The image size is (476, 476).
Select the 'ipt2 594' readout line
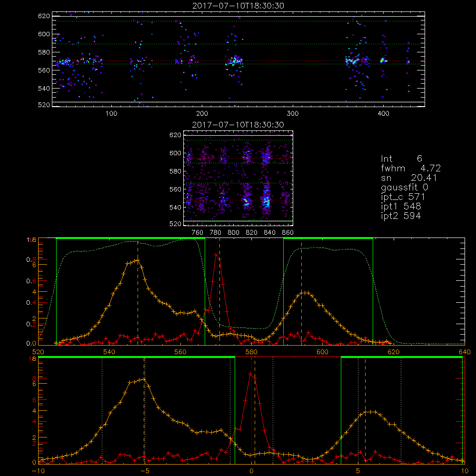point(401,216)
